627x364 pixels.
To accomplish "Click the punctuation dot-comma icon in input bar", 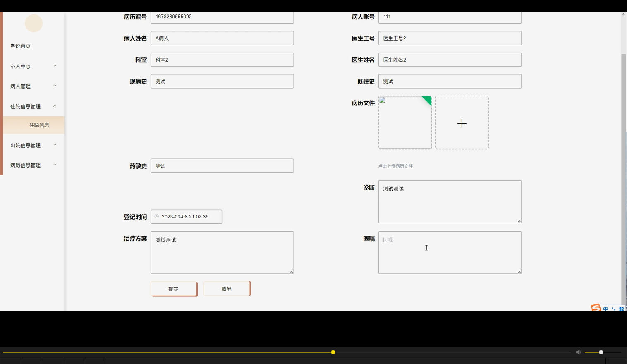I will coord(614,309).
